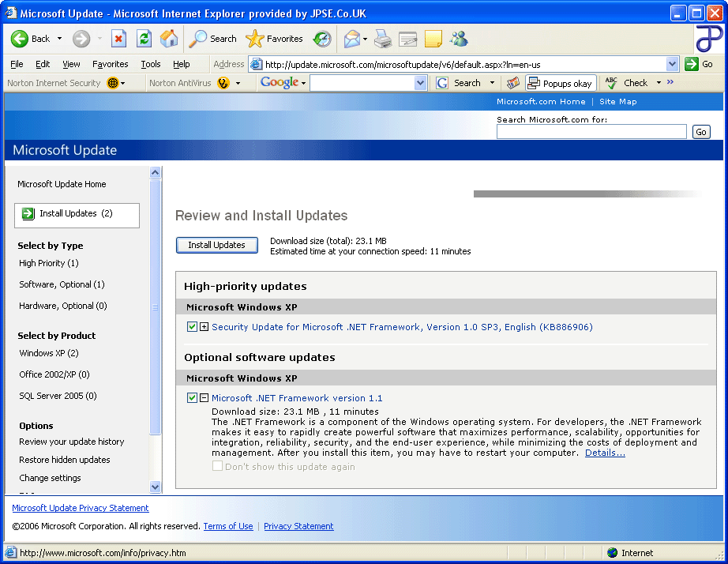Click the page icon in the address bar
This screenshot has width=728, height=564.
point(257,64)
